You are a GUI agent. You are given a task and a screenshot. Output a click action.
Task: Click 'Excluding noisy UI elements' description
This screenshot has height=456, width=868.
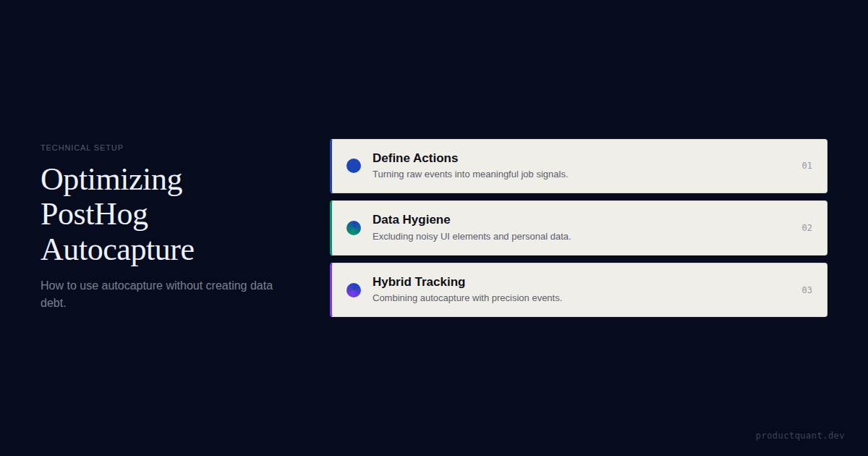472,237
